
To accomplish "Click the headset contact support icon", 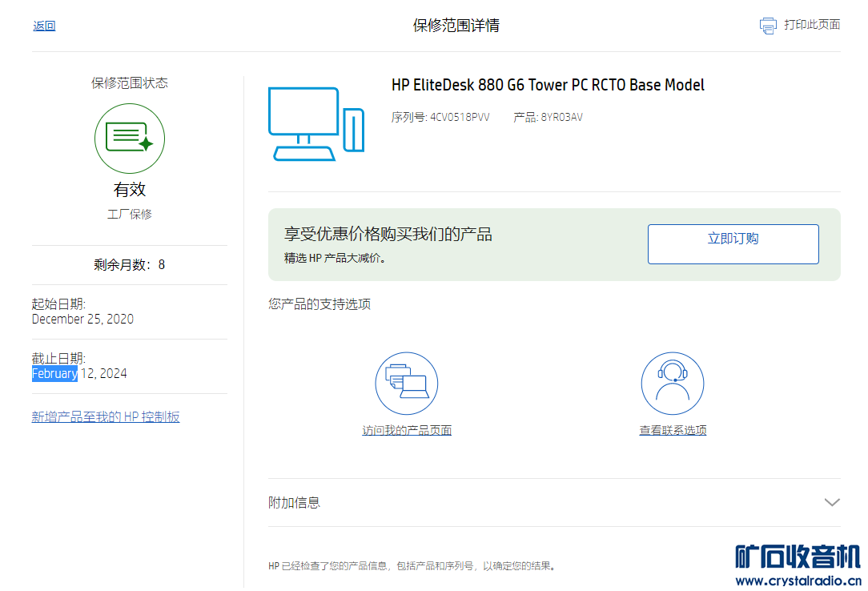I will pyautogui.click(x=672, y=384).
